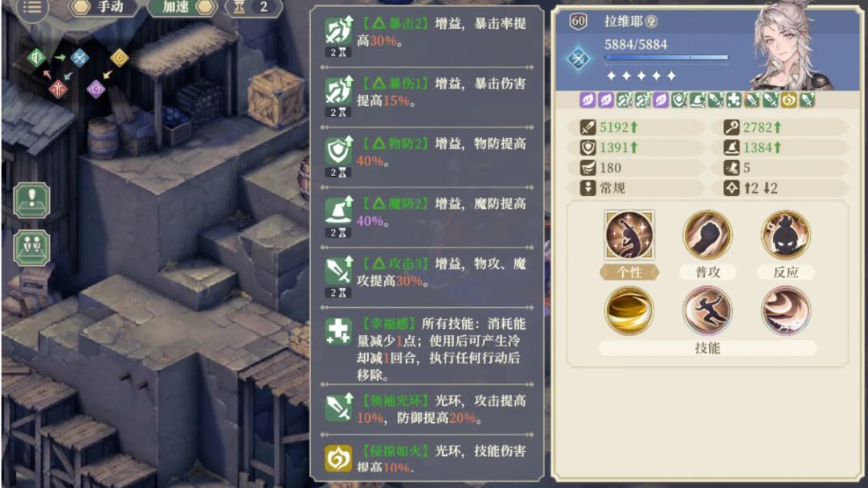Click the character HP bar
This screenshot has height=488, width=868.
click(666, 57)
